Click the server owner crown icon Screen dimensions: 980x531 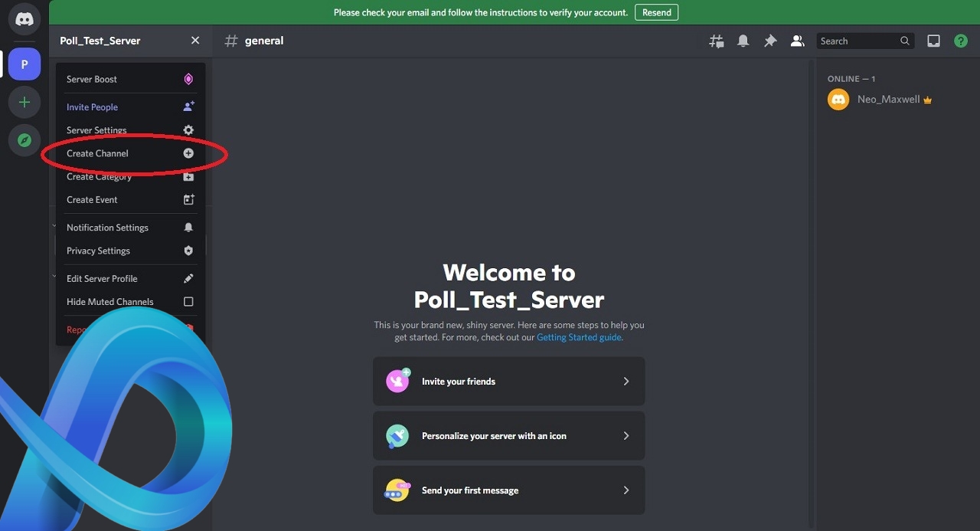(927, 100)
